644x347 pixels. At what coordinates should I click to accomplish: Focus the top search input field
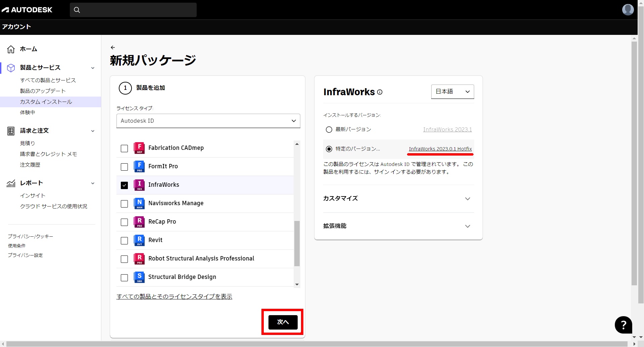pos(133,10)
